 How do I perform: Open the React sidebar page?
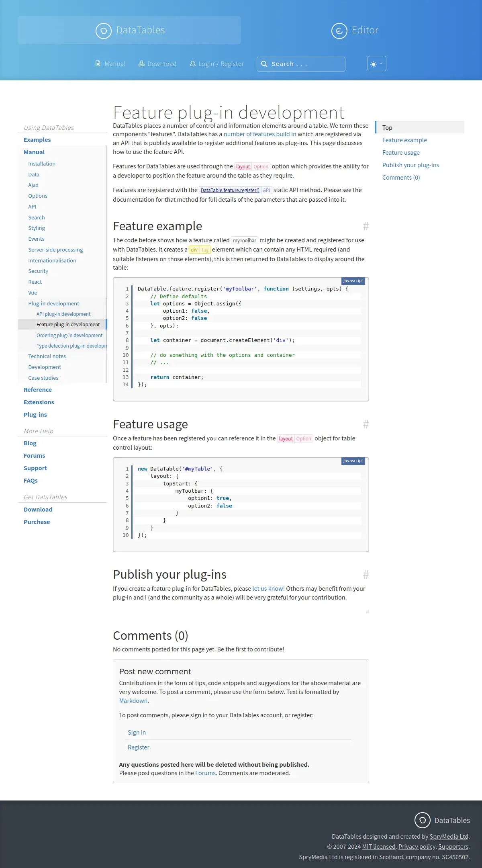tap(35, 282)
